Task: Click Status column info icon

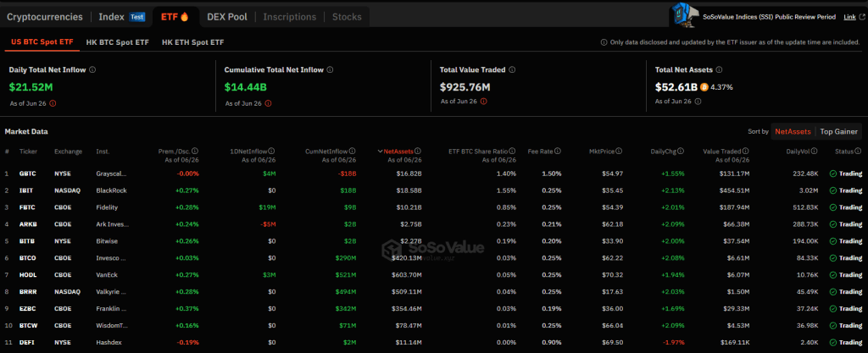Action: [x=858, y=151]
